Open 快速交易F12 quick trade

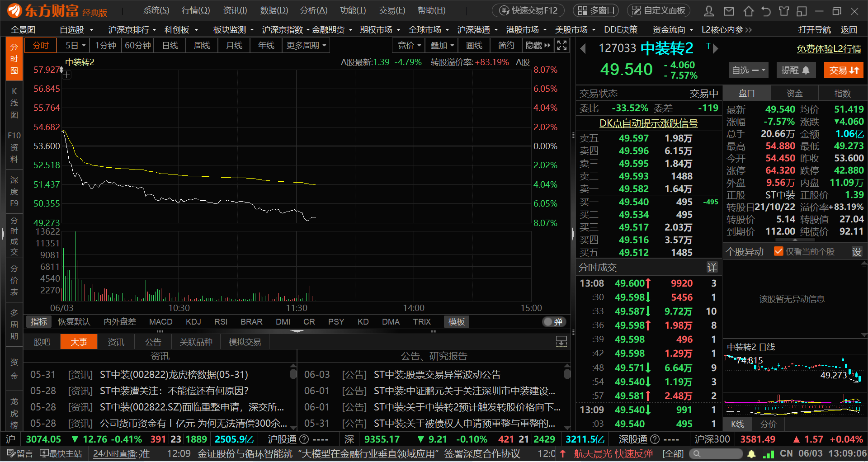[x=528, y=10]
